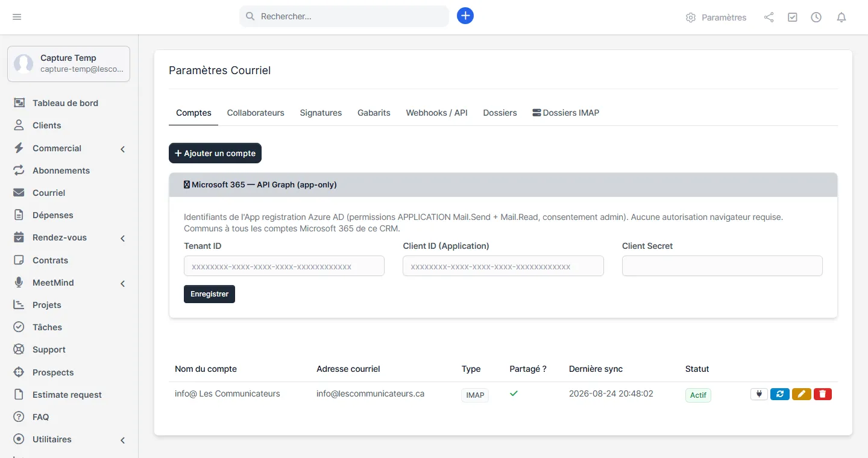Click the plug test-connection icon for info@ account
The image size is (868, 458).
pos(759,394)
